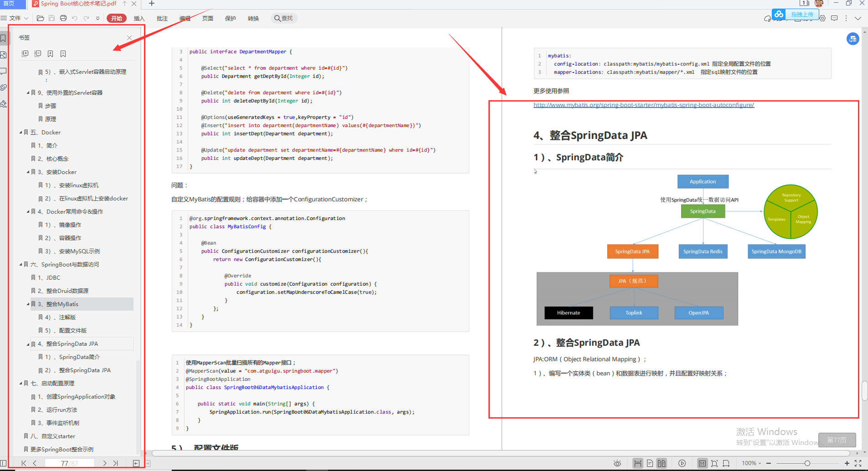Screen dimensions: 868x471
Task: Go to the next page
Action: (x=105, y=463)
